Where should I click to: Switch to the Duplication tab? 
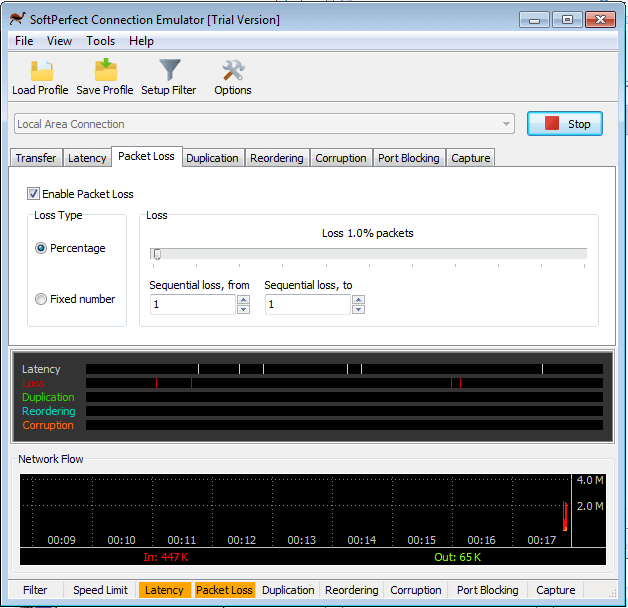click(212, 158)
